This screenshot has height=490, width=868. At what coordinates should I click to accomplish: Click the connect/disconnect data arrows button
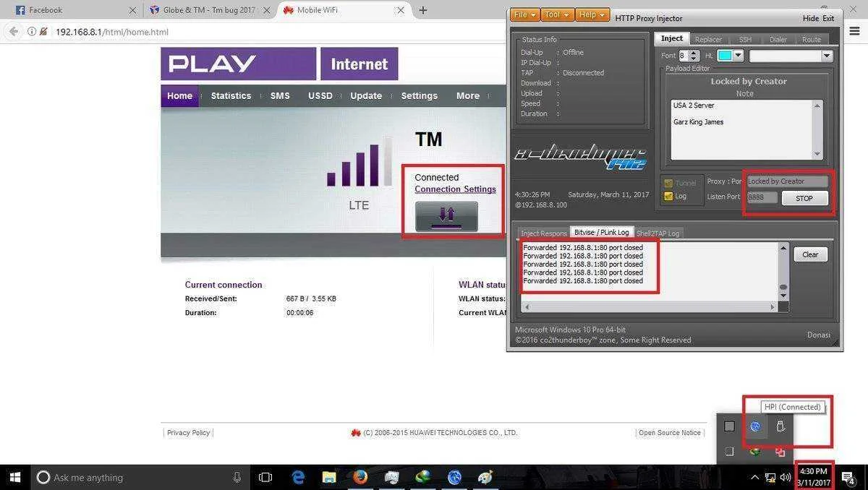pos(446,216)
